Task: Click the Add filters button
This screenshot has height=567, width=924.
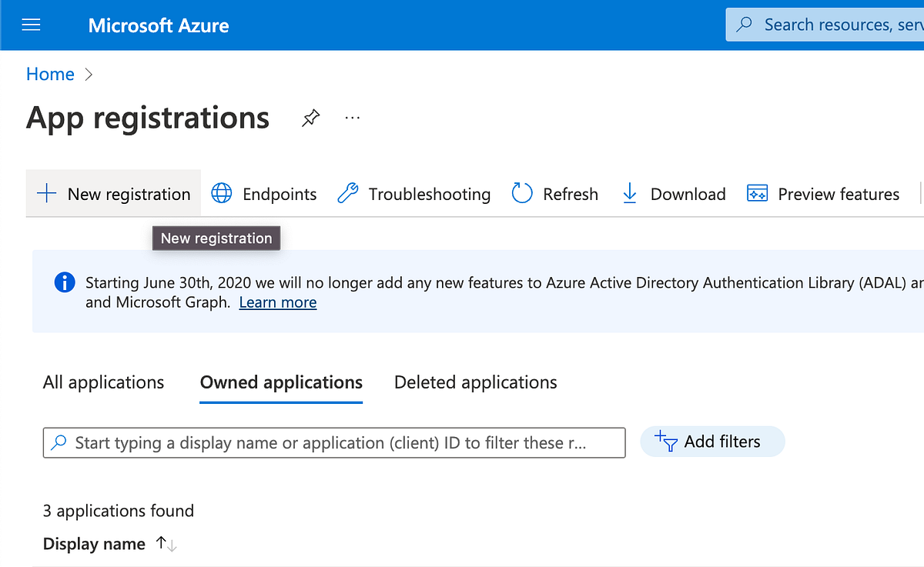Action: pos(711,442)
